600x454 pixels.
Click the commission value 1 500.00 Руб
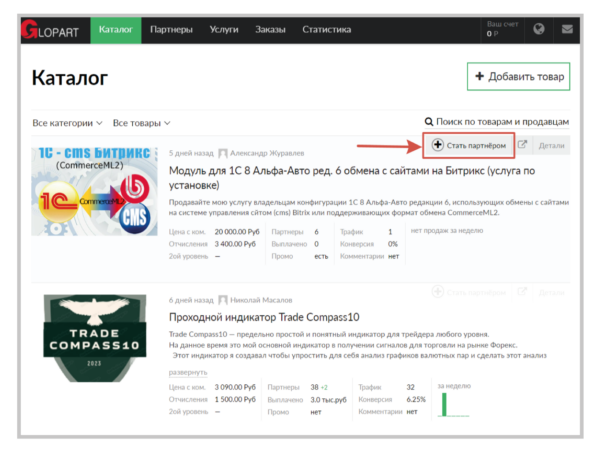coord(235,399)
